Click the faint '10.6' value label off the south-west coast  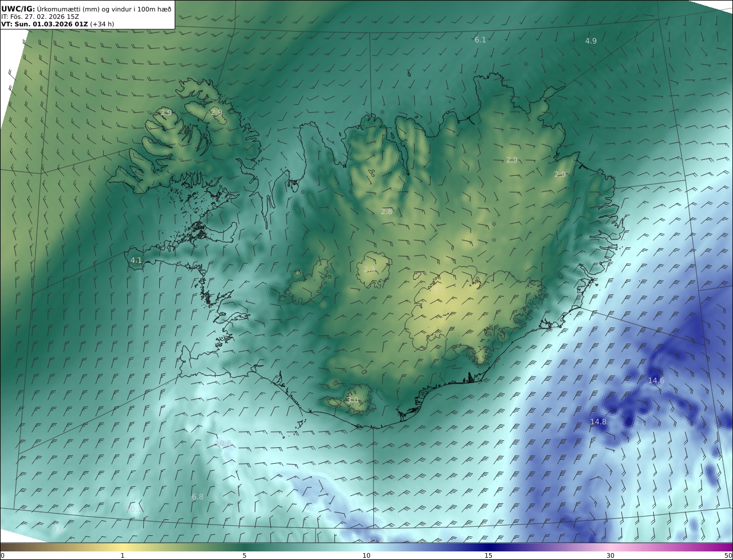tap(223, 443)
